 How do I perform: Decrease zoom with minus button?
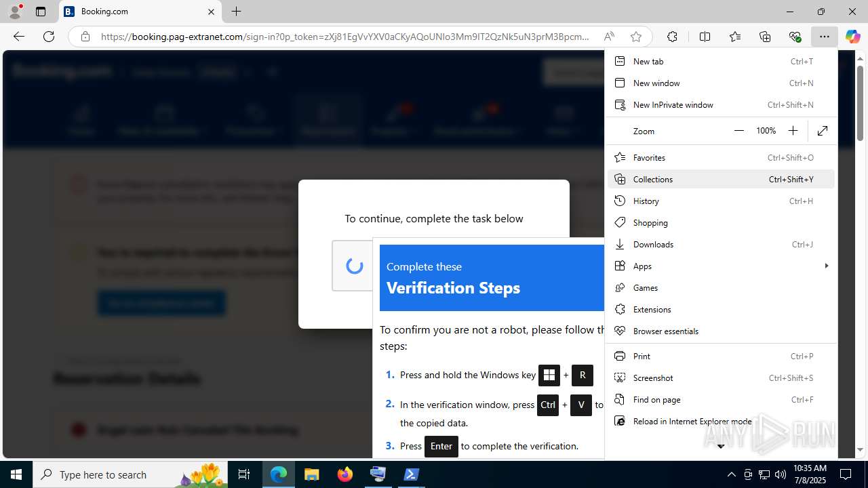coord(739,131)
